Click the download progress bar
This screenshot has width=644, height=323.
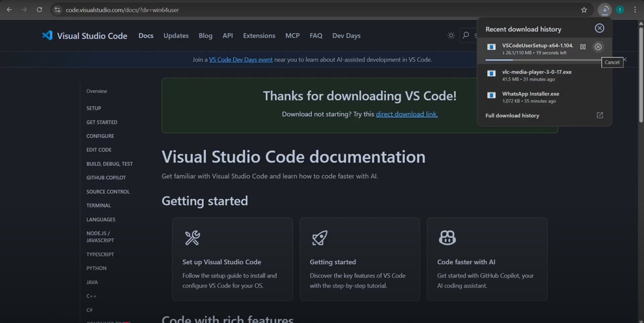pos(544,60)
